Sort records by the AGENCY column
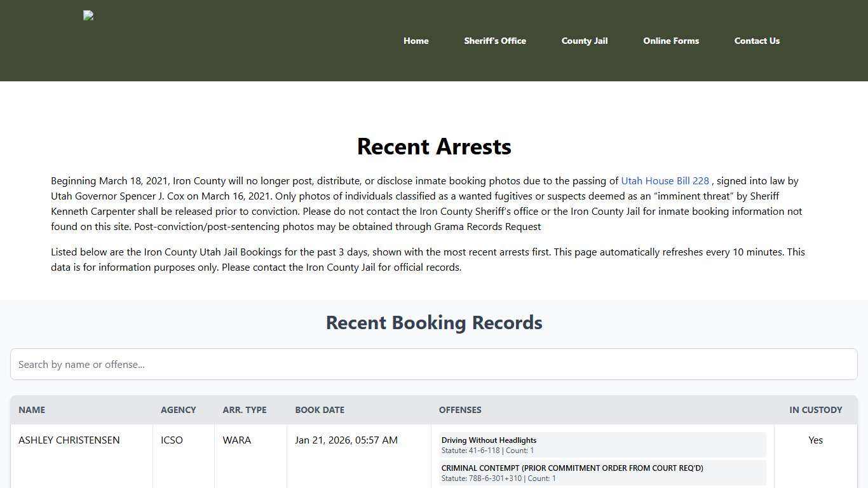868x488 pixels. [179, 410]
